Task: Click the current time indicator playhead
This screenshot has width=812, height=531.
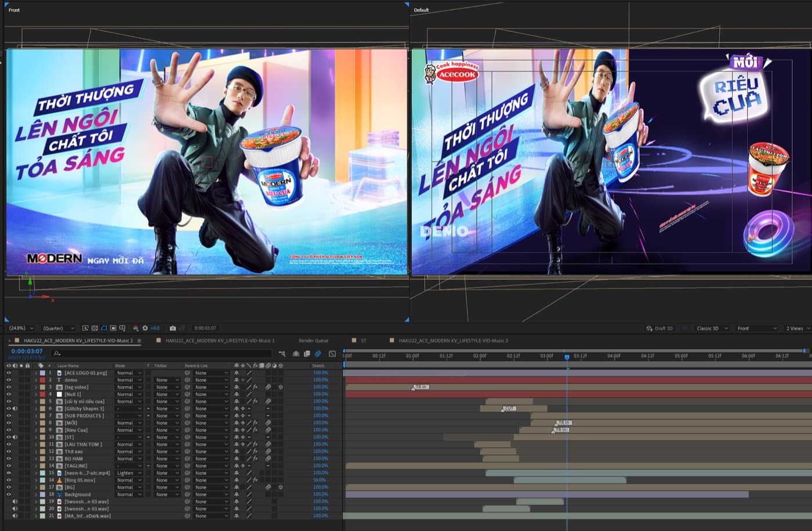Action: [x=567, y=357]
